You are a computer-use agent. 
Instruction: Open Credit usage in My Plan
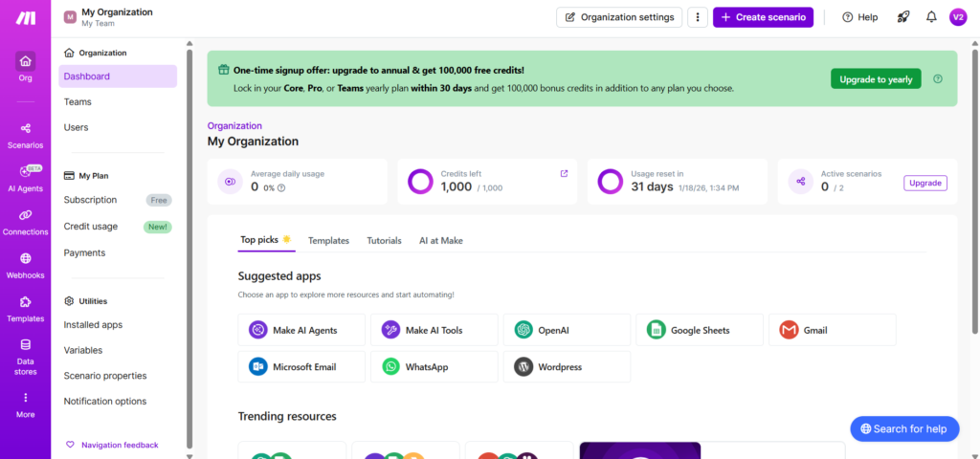(91, 227)
